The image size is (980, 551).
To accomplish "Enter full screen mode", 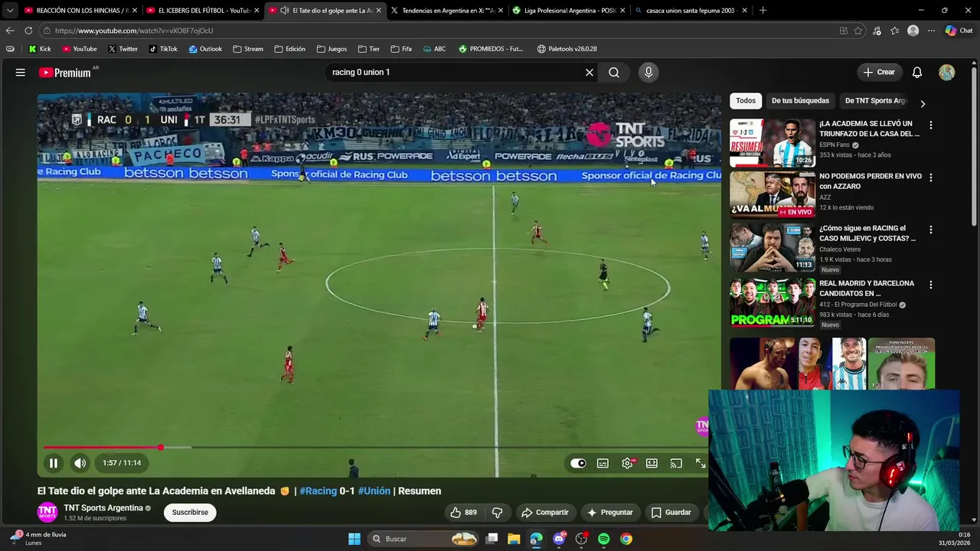I will (701, 463).
